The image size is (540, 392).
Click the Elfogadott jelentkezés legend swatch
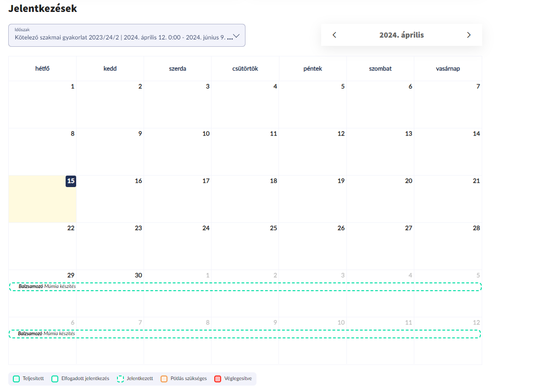coord(55,379)
